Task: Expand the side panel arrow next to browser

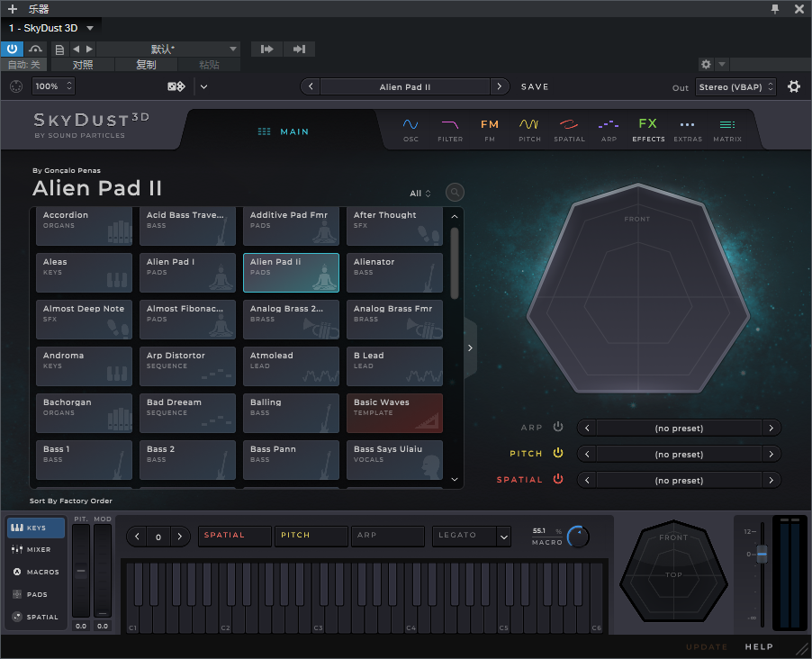Action: click(470, 348)
